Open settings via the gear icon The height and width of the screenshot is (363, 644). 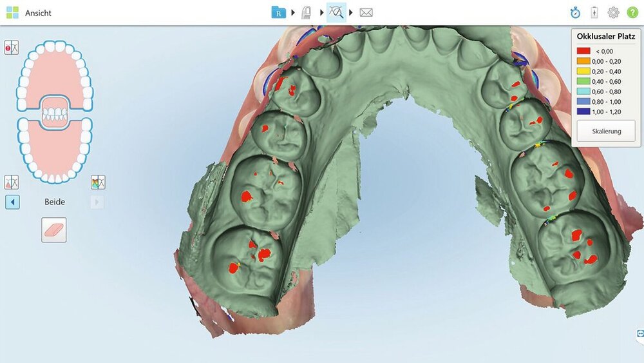pyautogui.click(x=613, y=12)
